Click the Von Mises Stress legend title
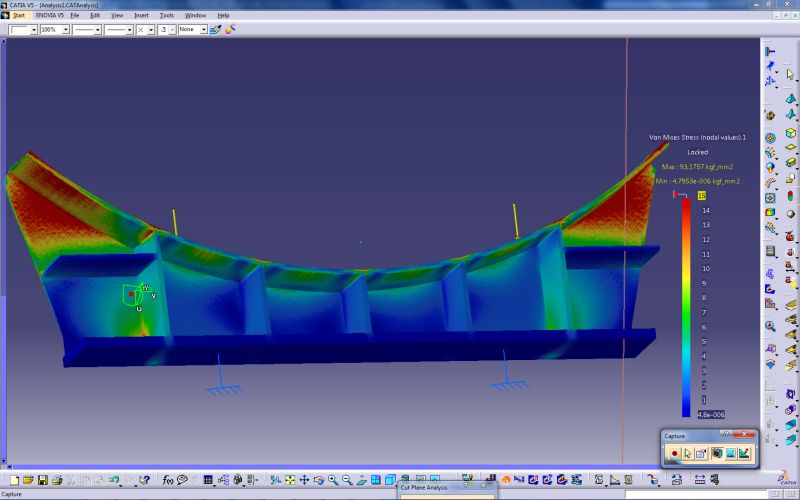800x500 pixels. 697,137
